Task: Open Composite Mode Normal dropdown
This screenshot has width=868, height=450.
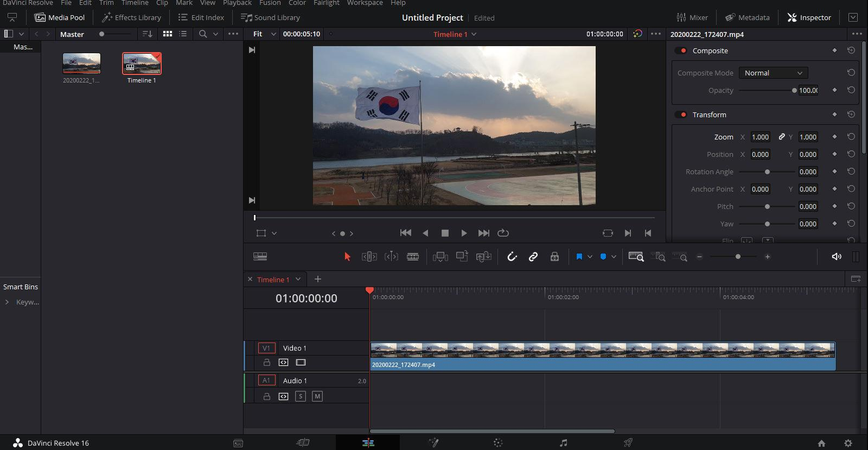Action: coord(773,73)
